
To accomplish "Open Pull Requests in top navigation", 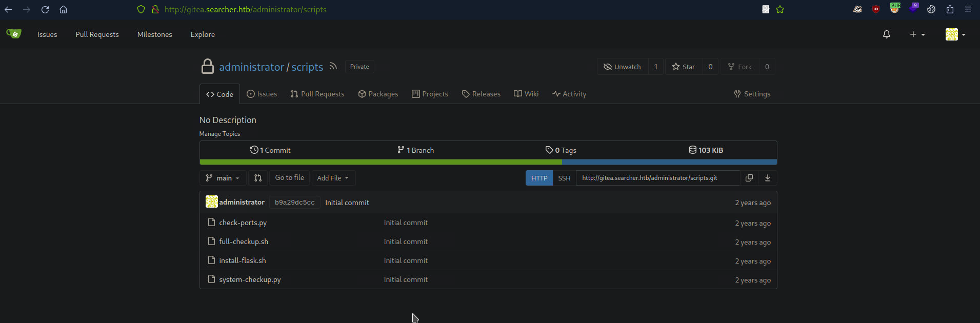I will [x=97, y=34].
